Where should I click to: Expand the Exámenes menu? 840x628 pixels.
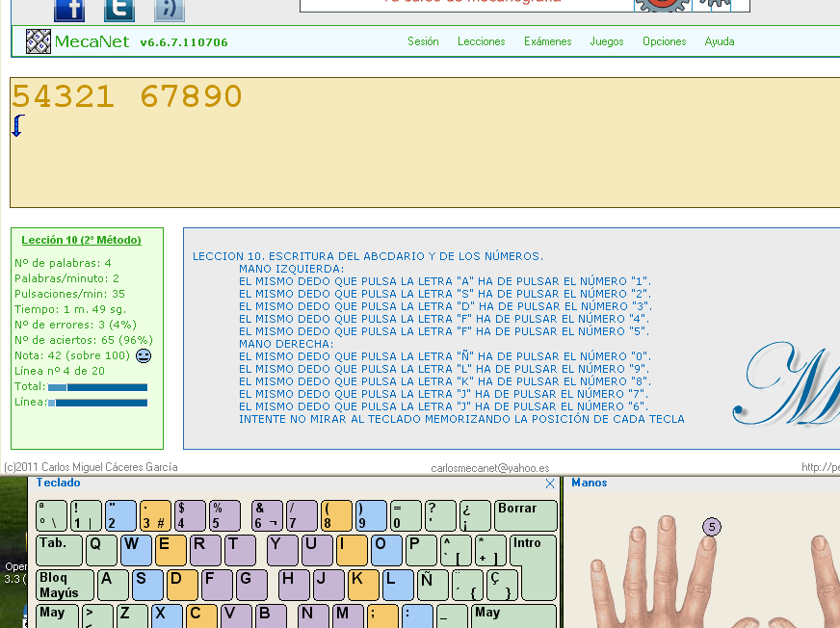coord(547,41)
